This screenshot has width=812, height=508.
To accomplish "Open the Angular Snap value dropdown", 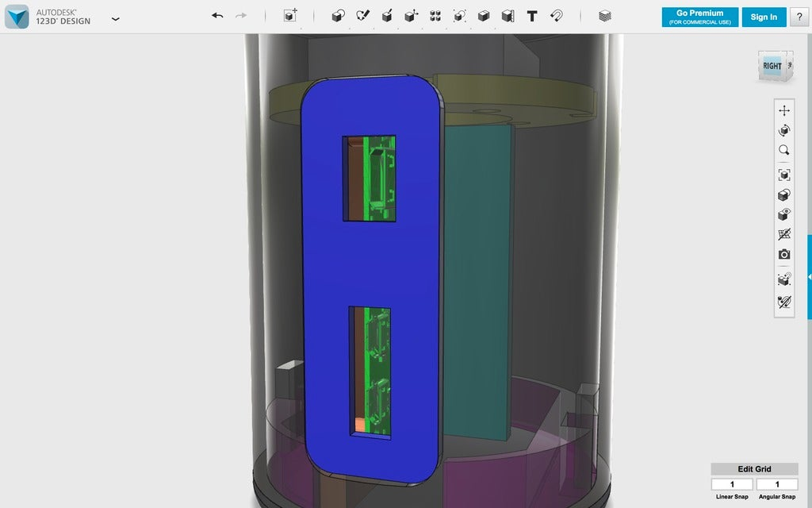I will (x=777, y=484).
